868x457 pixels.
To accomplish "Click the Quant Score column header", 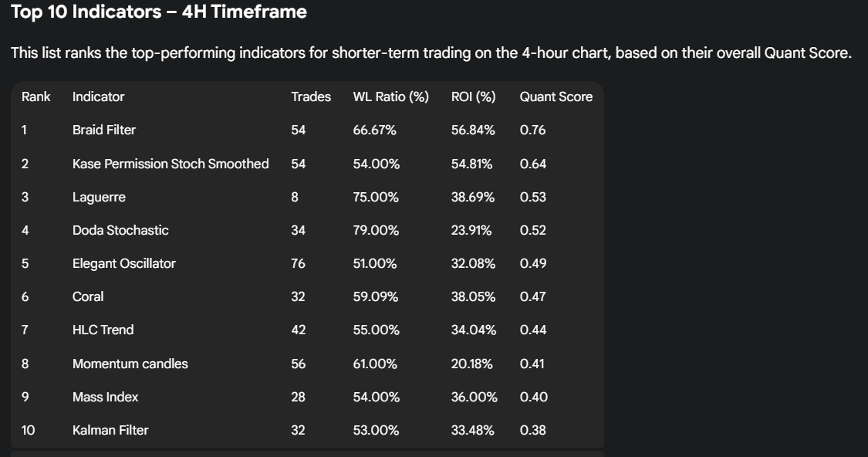I will (556, 96).
